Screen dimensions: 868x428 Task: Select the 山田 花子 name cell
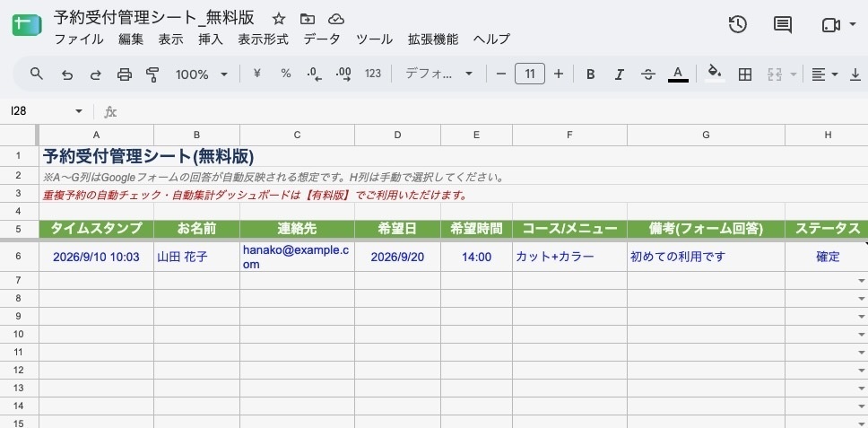(x=196, y=257)
